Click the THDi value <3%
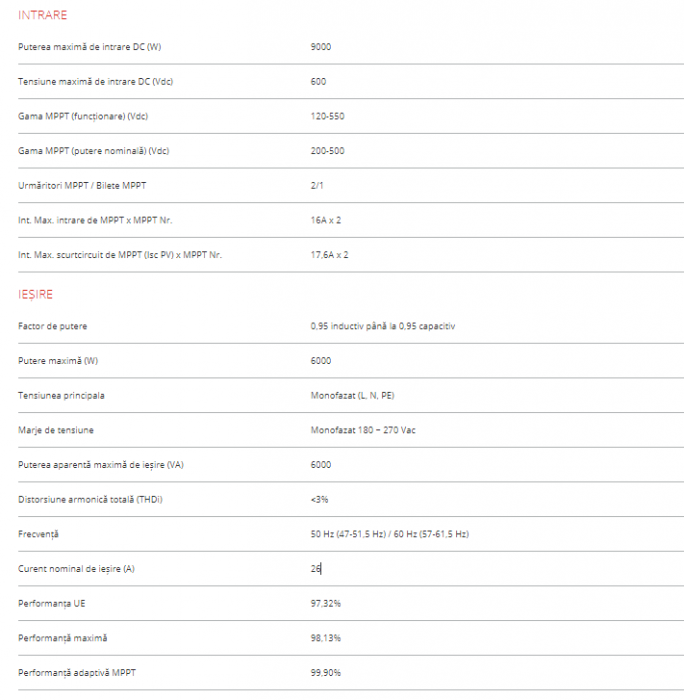This screenshot has width=684, height=700. 320,499
